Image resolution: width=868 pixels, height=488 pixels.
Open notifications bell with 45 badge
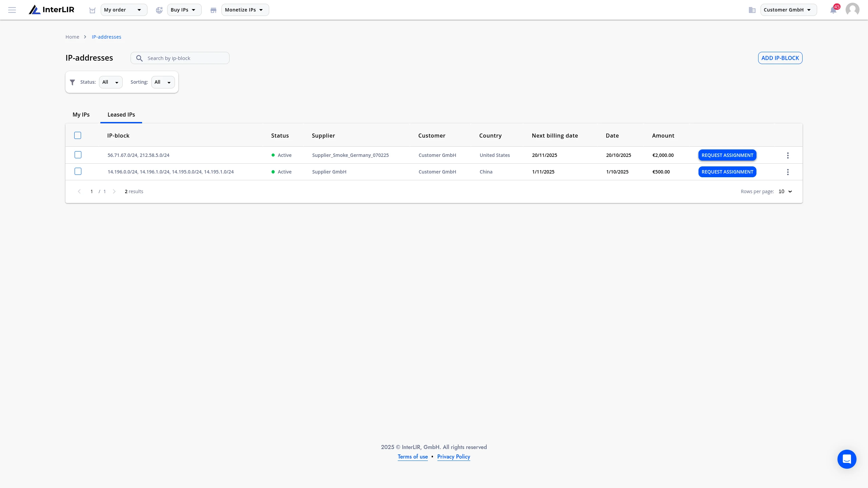coord(834,9)
